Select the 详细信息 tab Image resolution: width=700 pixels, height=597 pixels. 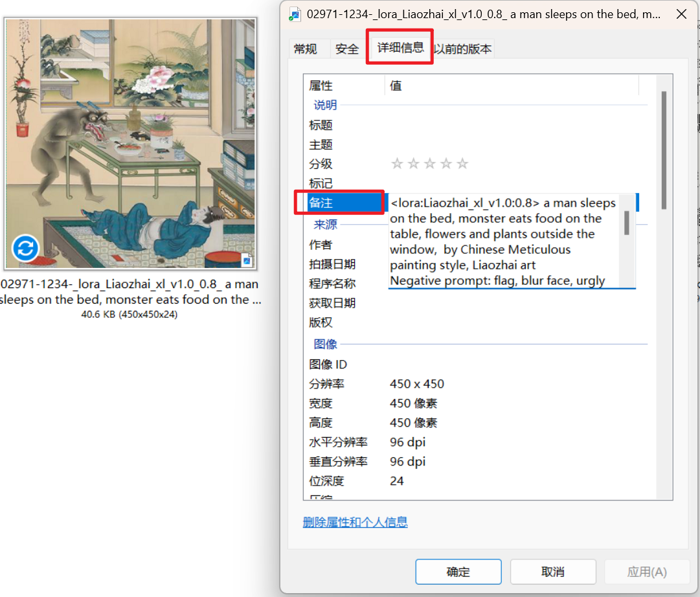(x=400, y=47)
